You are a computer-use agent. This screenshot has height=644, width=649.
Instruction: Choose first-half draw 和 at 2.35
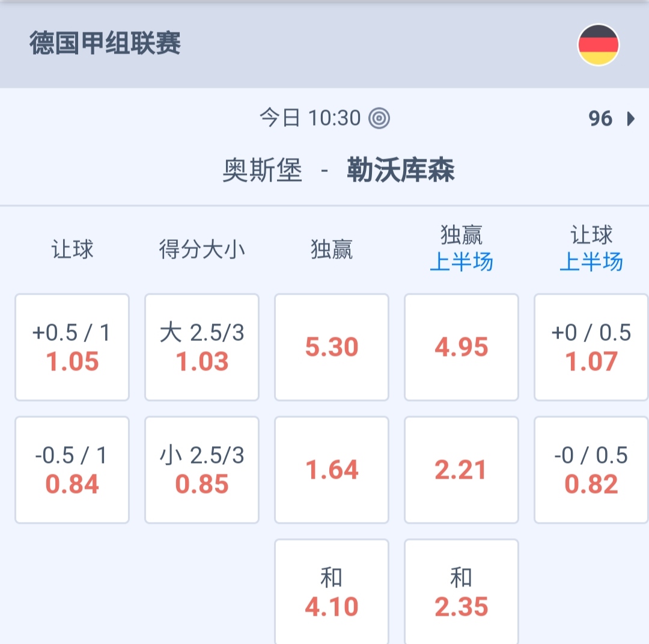tap(462, 592)
